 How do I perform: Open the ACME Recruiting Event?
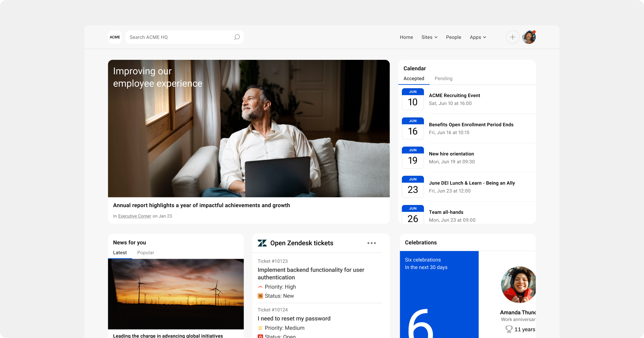[x=454, y=95]
